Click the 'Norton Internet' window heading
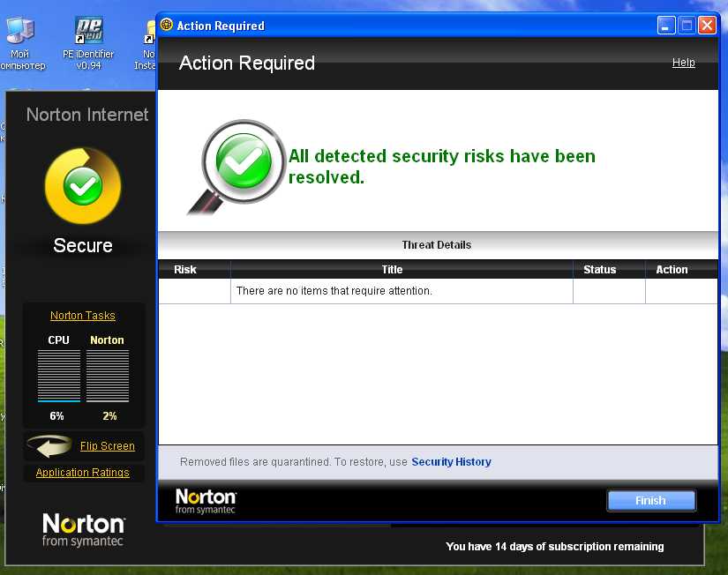The width and height of the screenshot is (728, 575). [87, 115]
